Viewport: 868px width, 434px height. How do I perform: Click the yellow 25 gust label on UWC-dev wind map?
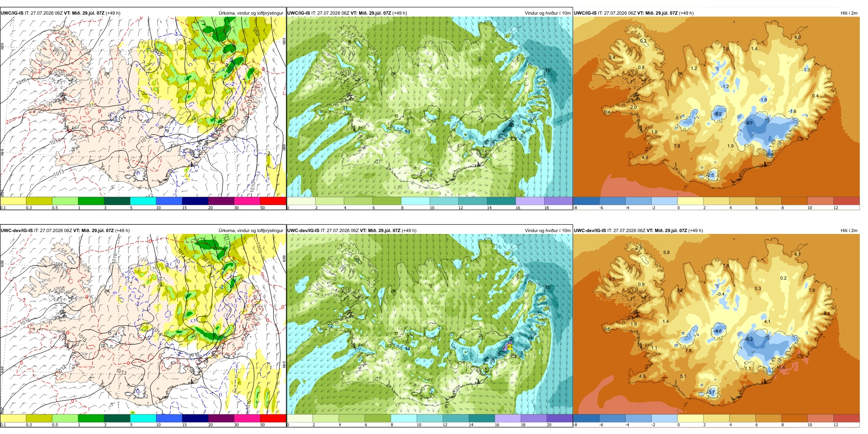(x=510, y=347)
